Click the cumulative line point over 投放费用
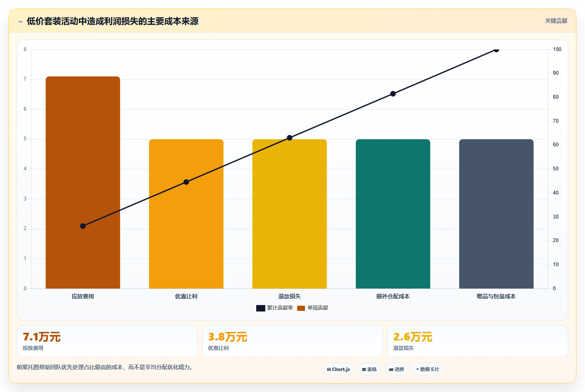Image resolution: width=585 pixels, height=392 pixels. coord(83,226)
